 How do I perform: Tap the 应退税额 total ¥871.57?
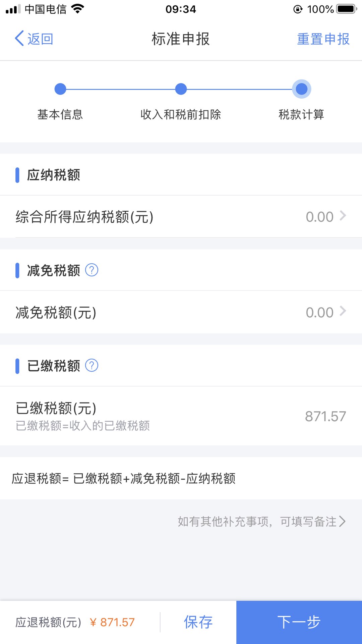click(x=112, y=623)
